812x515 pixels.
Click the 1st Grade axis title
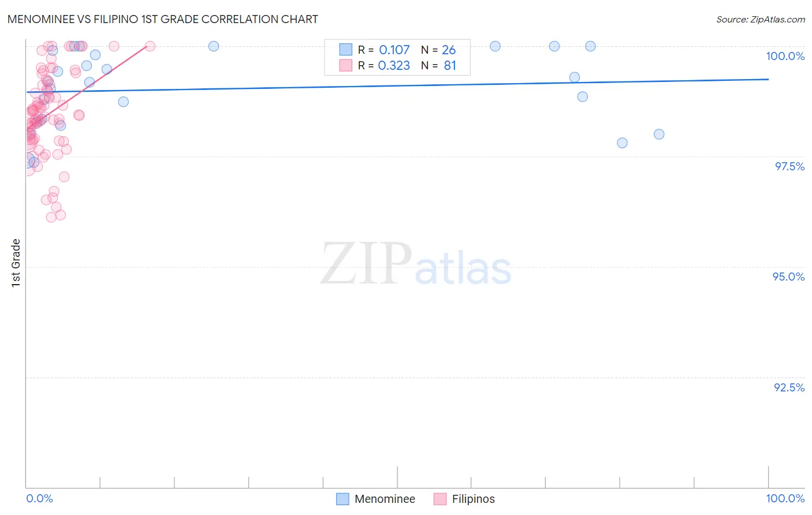pyautogui.click(x=16, y=263)
